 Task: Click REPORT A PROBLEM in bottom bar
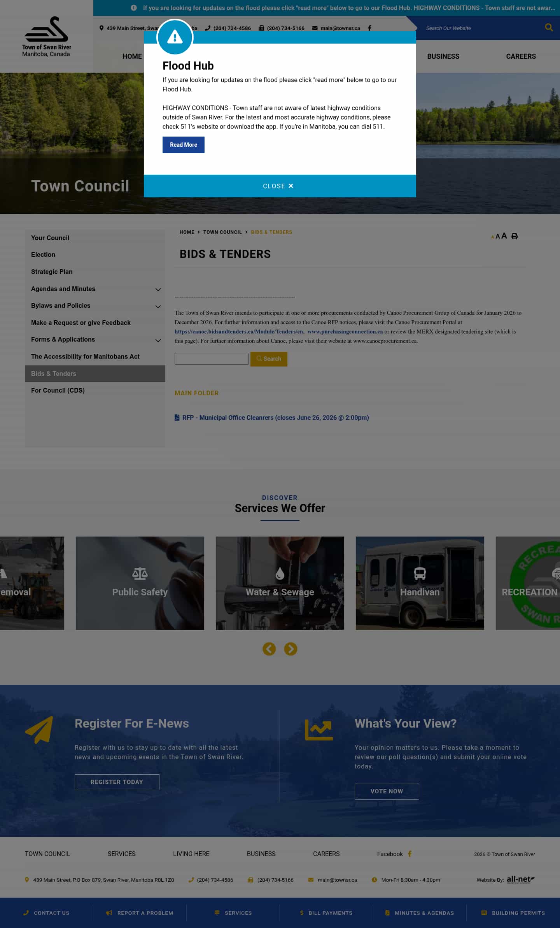point(140,913)
